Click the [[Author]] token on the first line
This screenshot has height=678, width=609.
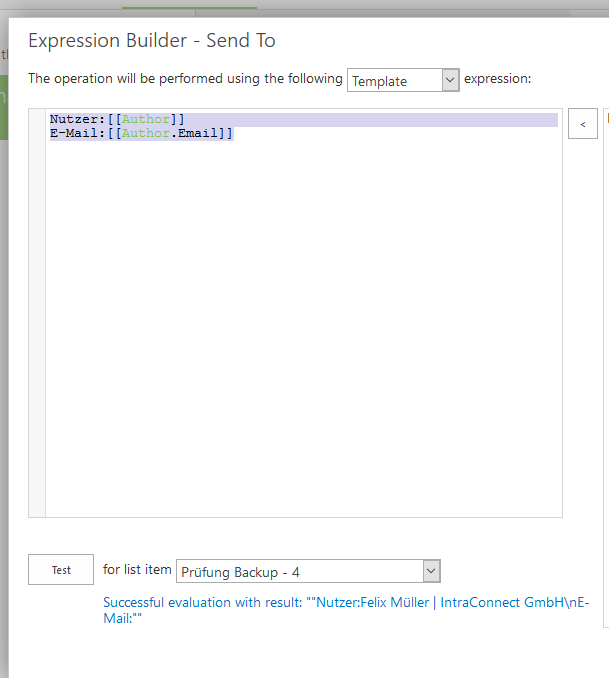pos(146,120)
